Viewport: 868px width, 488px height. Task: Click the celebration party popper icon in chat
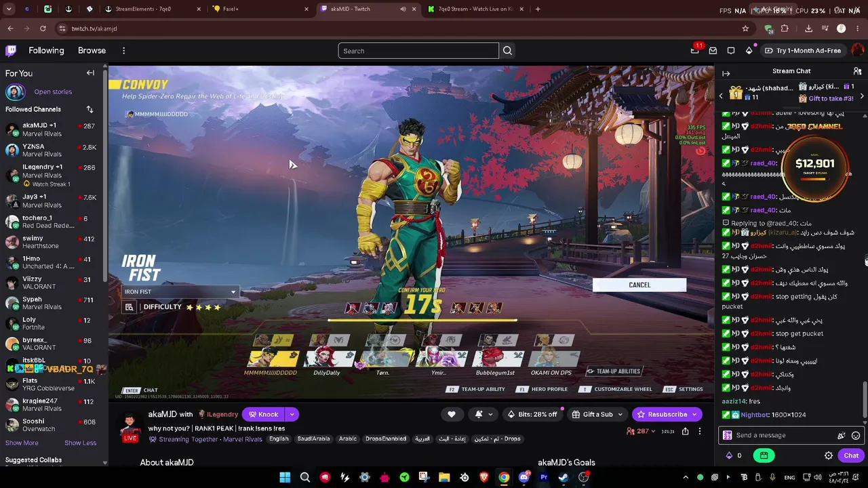point(842,436)
